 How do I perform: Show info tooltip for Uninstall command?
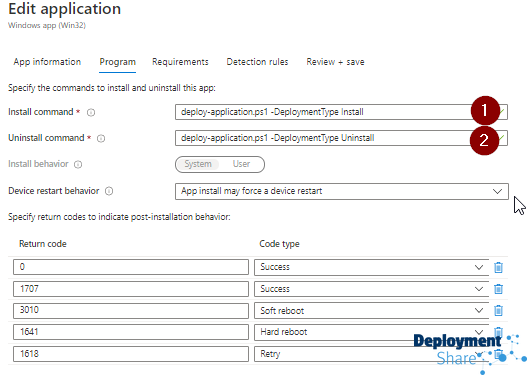coord(101,138)
